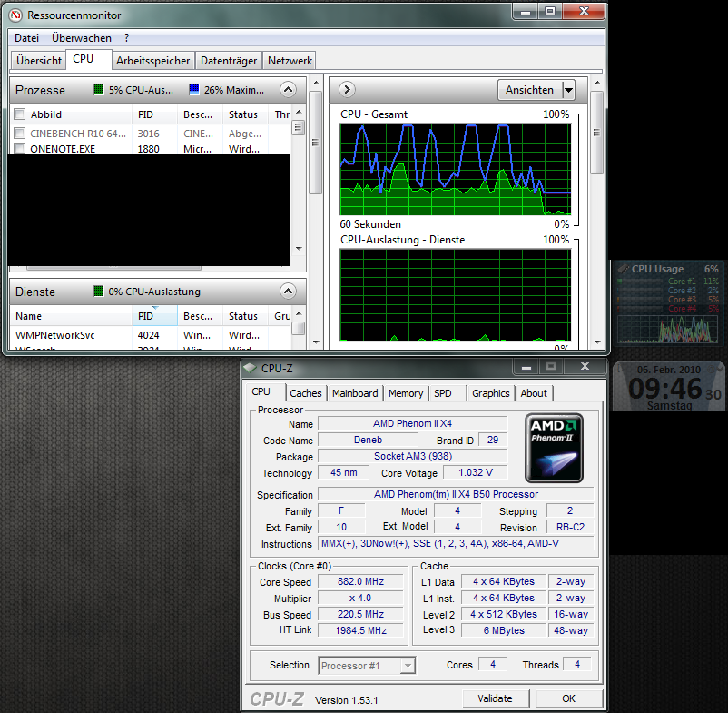Check the CINEBENCH R10 64 process checkbox
728x713 pixels.
(19, 134)
